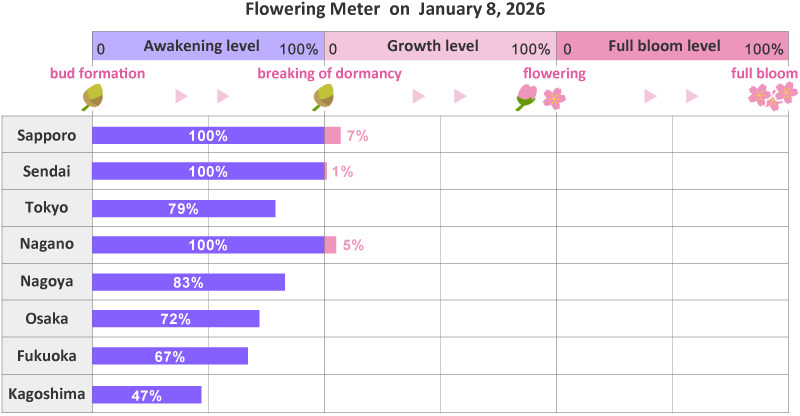Click Sapporo's pink 7% growth bar
The height and width of the screenshot is (416, 800).
click(x=332, y=135)
